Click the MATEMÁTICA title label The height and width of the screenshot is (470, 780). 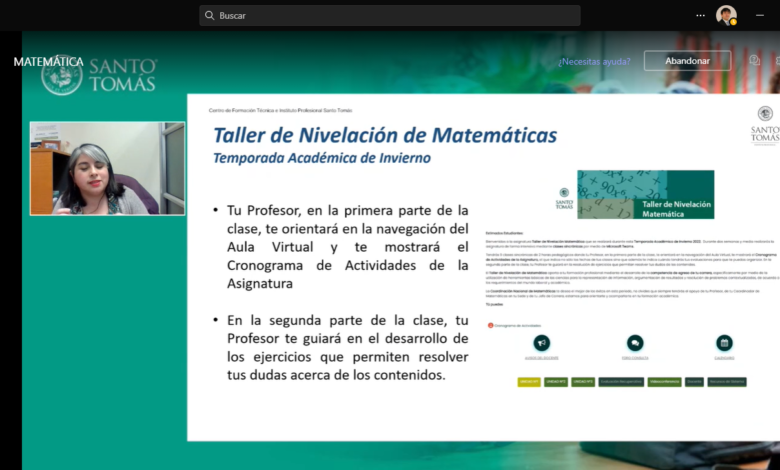point(48,61)
